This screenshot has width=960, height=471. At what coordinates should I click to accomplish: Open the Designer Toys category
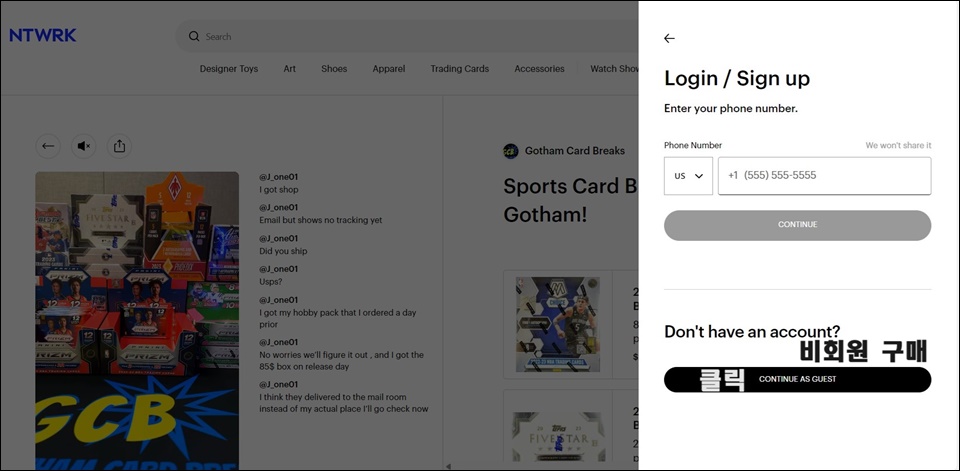click(228, 69)
